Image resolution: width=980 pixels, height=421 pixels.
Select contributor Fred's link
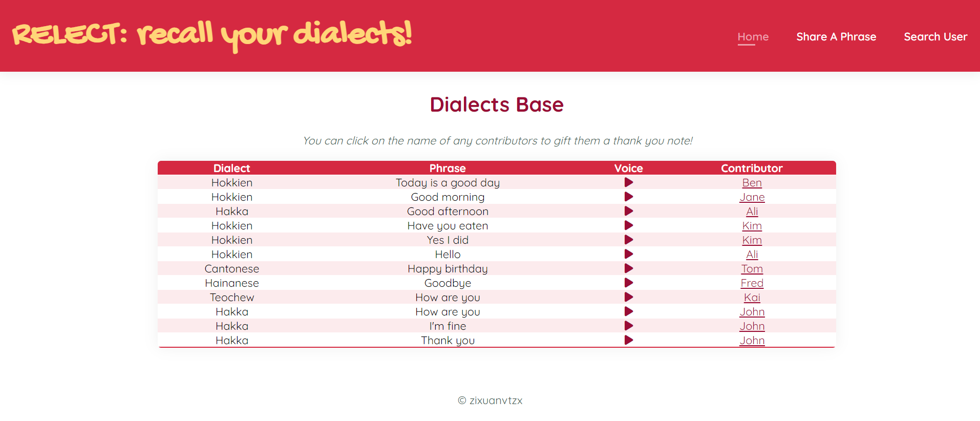point(752,283)
